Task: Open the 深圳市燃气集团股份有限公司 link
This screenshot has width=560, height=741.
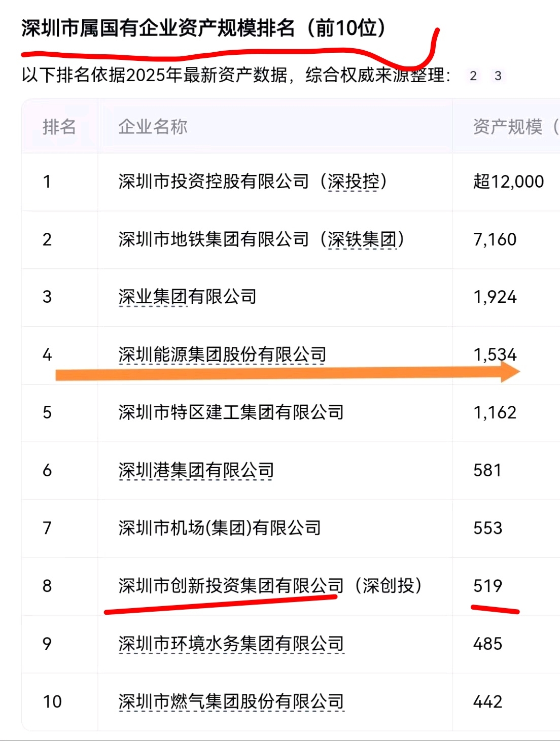Action: 231,701
